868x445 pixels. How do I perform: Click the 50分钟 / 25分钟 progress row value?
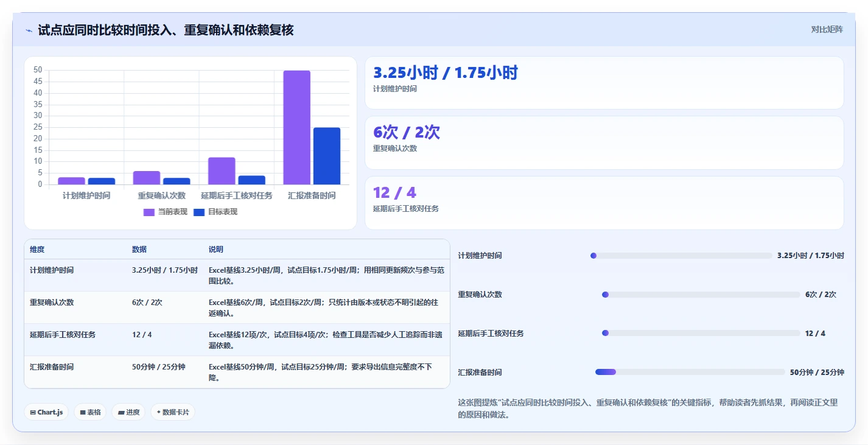click(x=817, y=372)
